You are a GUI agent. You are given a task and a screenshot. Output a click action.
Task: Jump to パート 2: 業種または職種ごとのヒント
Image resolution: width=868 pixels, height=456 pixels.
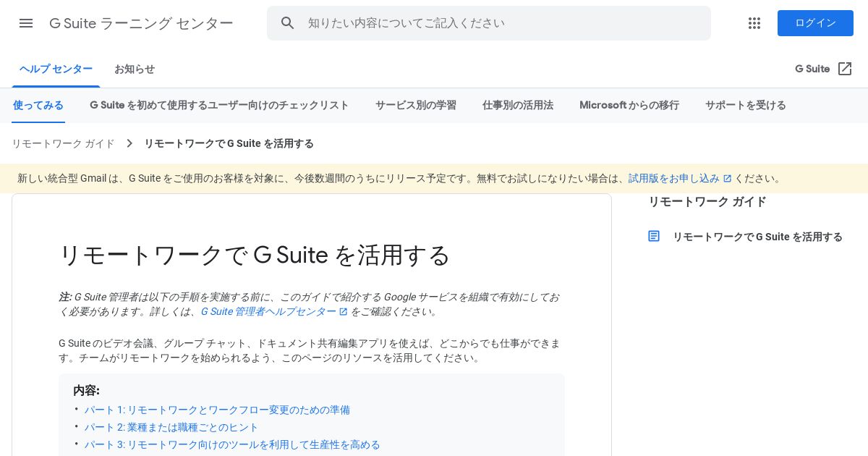[x=171, y=427]
